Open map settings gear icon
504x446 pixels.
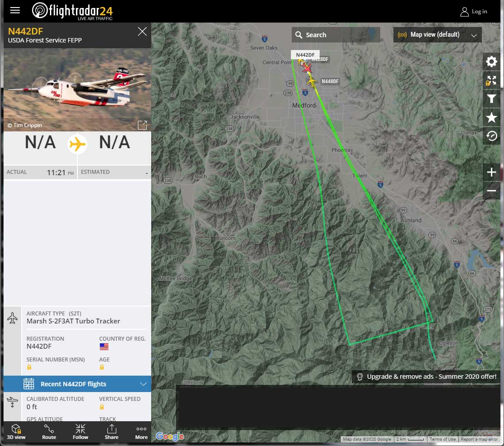pyautogui.click(x=491, y=62)
